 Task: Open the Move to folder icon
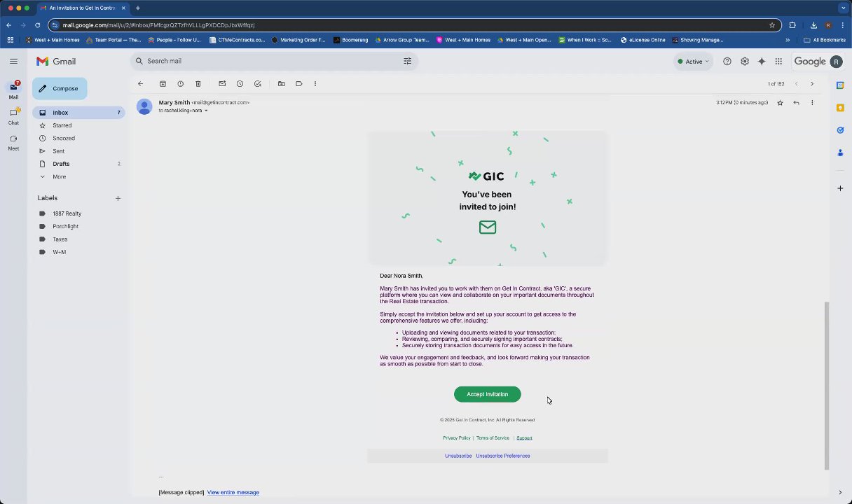(282, 84)
